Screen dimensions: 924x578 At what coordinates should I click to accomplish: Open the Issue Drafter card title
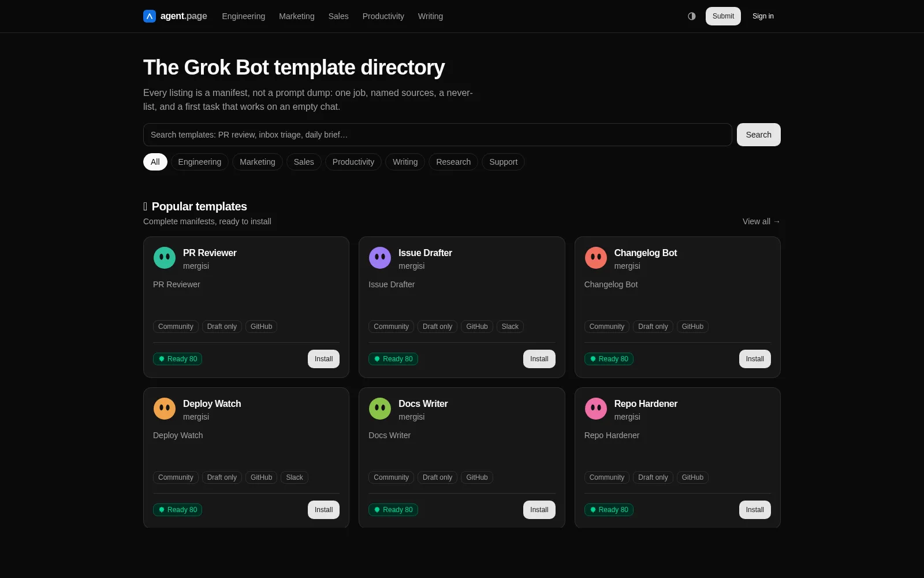pos(425,253)
